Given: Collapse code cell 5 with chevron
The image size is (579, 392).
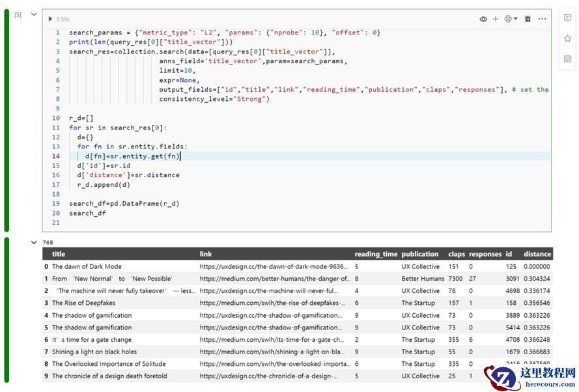Looking at the screenshot, I should [34, 14].
